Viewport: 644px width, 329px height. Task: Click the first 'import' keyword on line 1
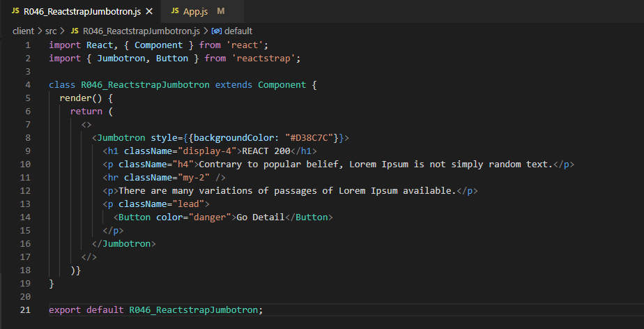click(x=65, y=45)
